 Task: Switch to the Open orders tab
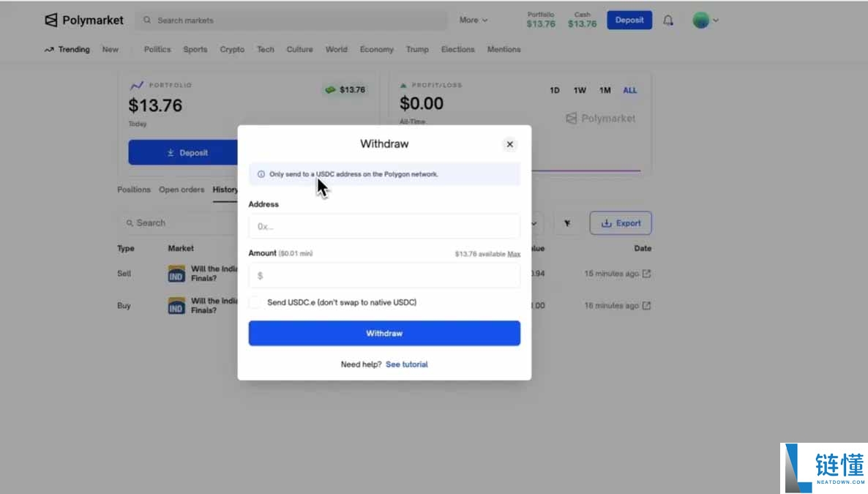click(x=182, y=190)
